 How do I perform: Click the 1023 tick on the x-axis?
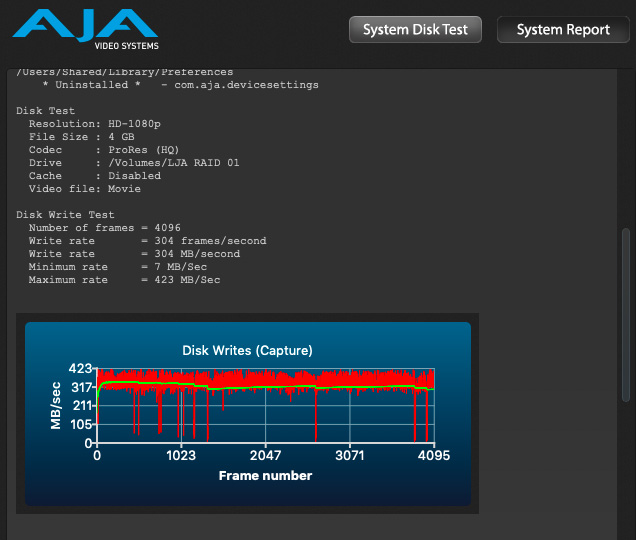pyautogui.click(x=181, y=455)
